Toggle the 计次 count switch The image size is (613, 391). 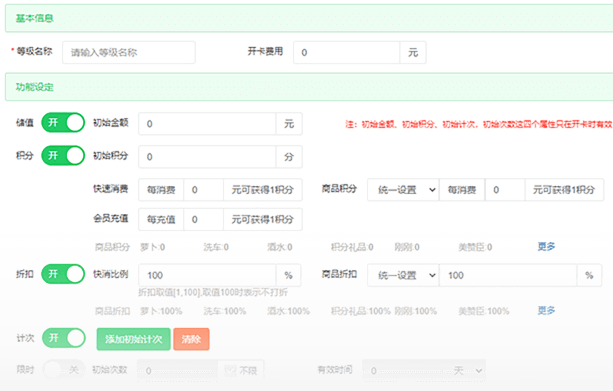(x=64, y=338)
